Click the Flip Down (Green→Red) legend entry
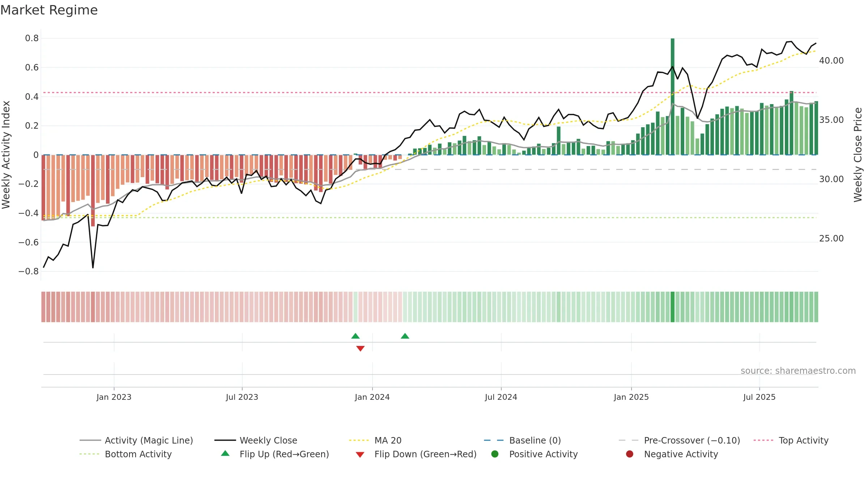868x488 pixels. pyautogui.click(x=416, y=454)
